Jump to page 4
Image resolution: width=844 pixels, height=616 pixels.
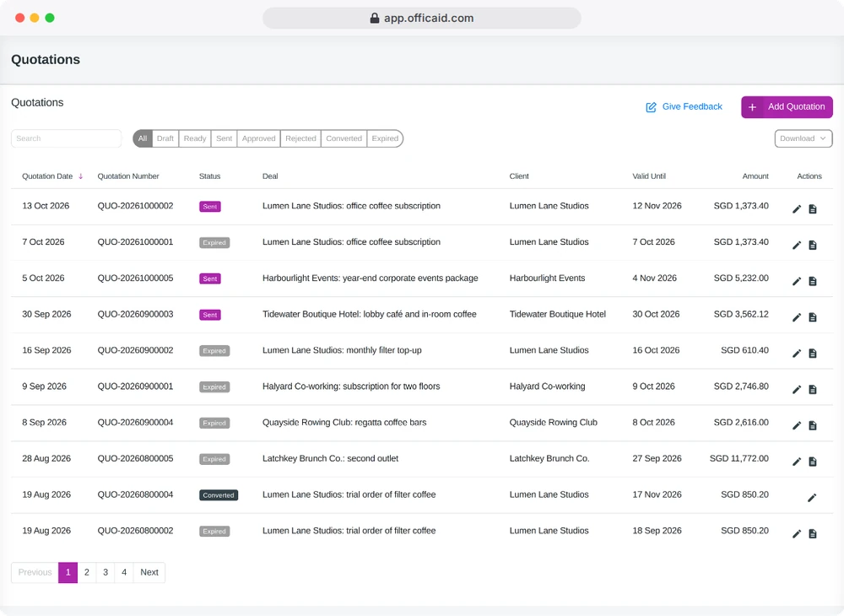point(124,572)
